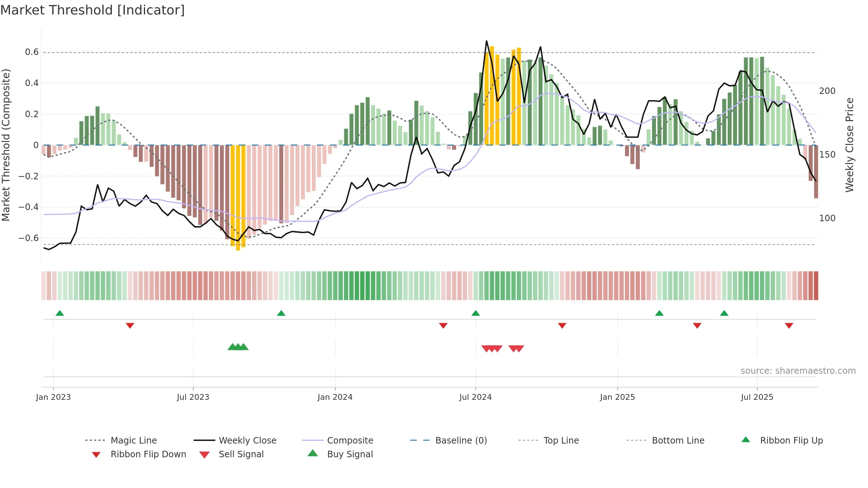Click the 'Market Threshold [Indicator]' chart title

click(x=93, y=10)
